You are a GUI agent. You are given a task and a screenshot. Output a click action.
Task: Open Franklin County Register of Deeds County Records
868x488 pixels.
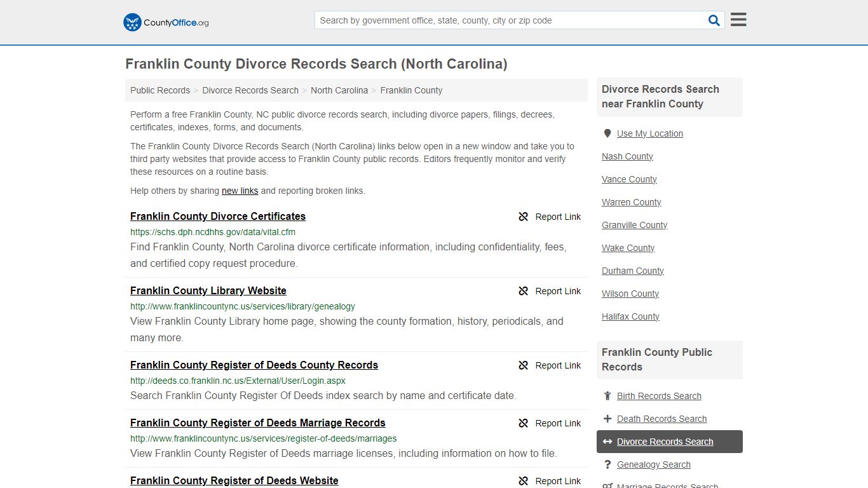click(254, 365)
